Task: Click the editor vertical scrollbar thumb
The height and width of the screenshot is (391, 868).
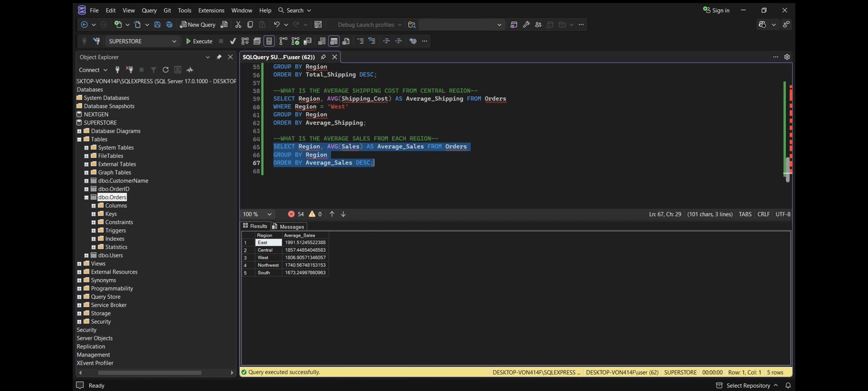Action: tap(787, 169)
